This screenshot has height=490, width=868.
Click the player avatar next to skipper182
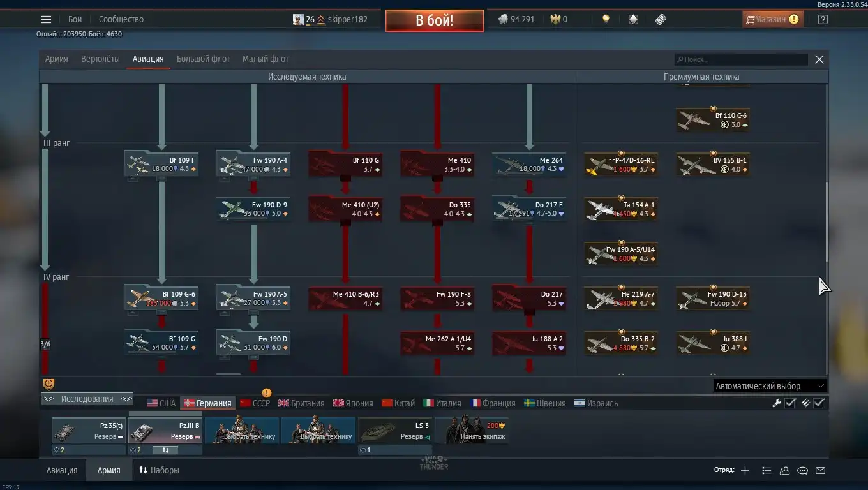tap(298, 19)
